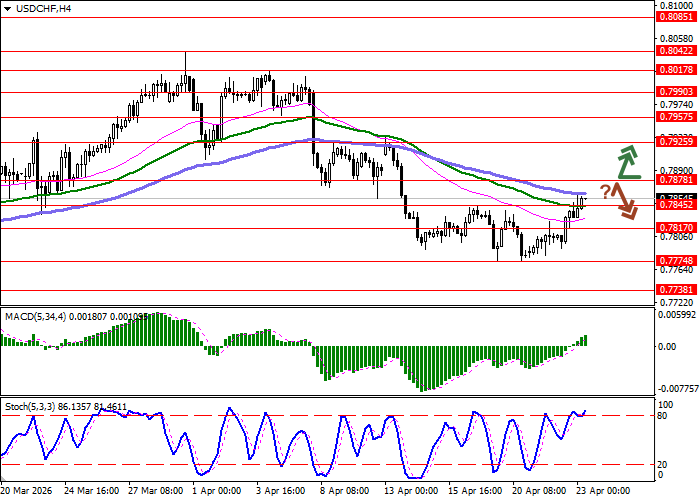This screenshot has height=500, width=700.
Task: Select the 0.79575 red price level label
Action: [x=676, y=117]
